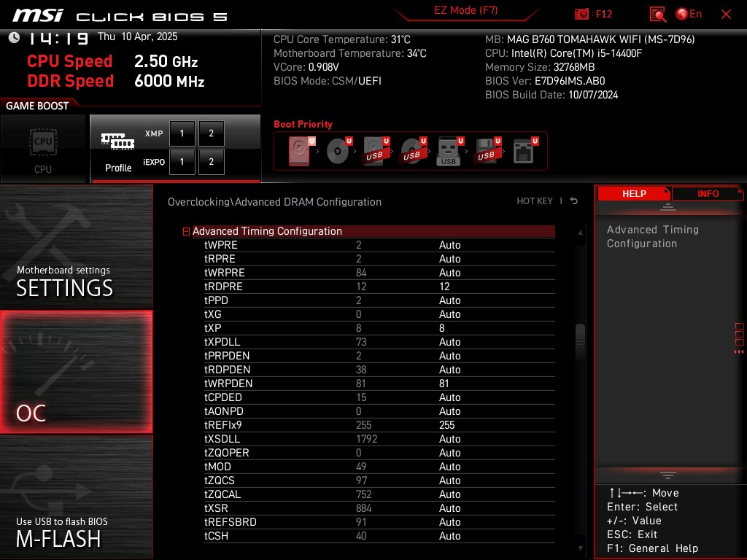Screen dimensions: 747x560
Task: Open the BIOS search magnifier icon
Action: pos(657,15)
